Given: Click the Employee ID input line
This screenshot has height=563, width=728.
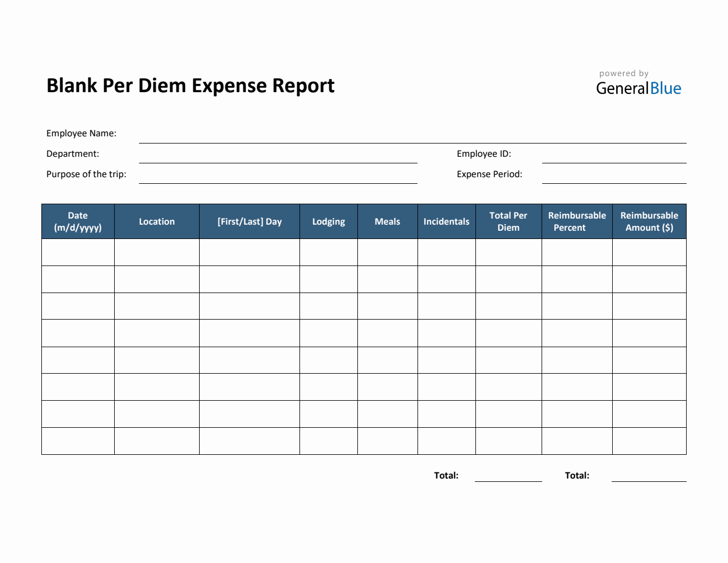Looking at the screenshot, I should (x=614, y=159).
